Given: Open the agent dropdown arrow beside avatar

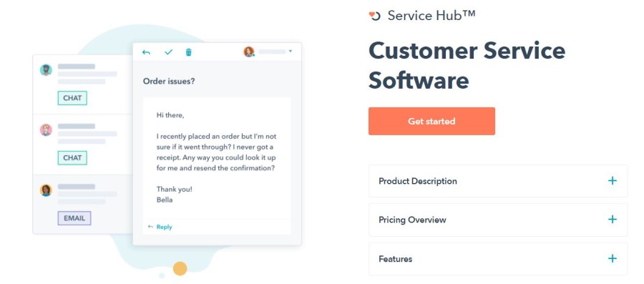Looking at the screenshot, I should coord(291,52).
